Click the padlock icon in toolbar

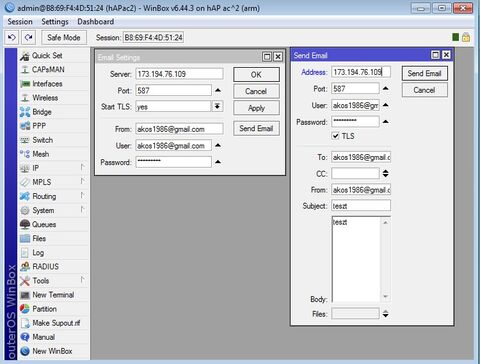click(x=466, y=37)
